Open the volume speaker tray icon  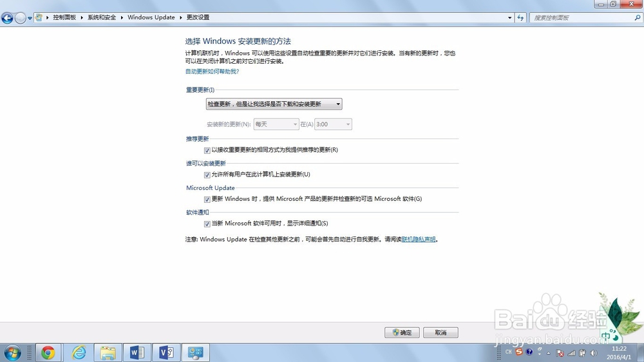click(x=594, y=353)
